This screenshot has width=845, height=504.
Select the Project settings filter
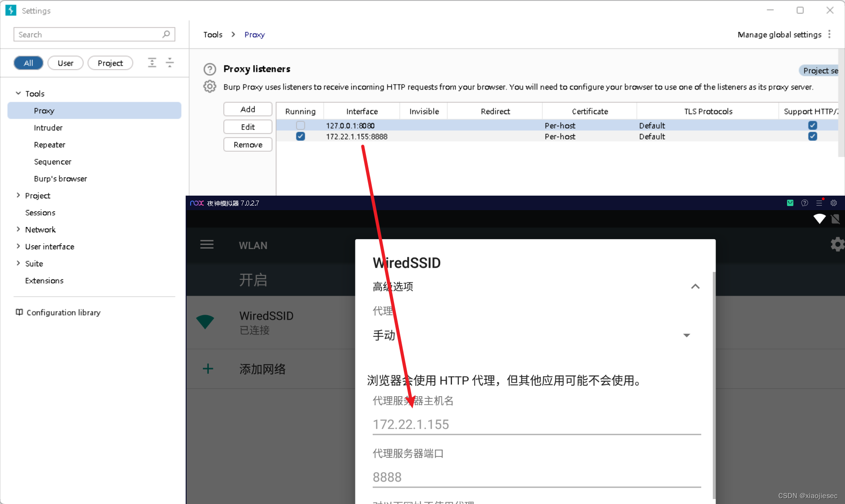coord(110,63)
